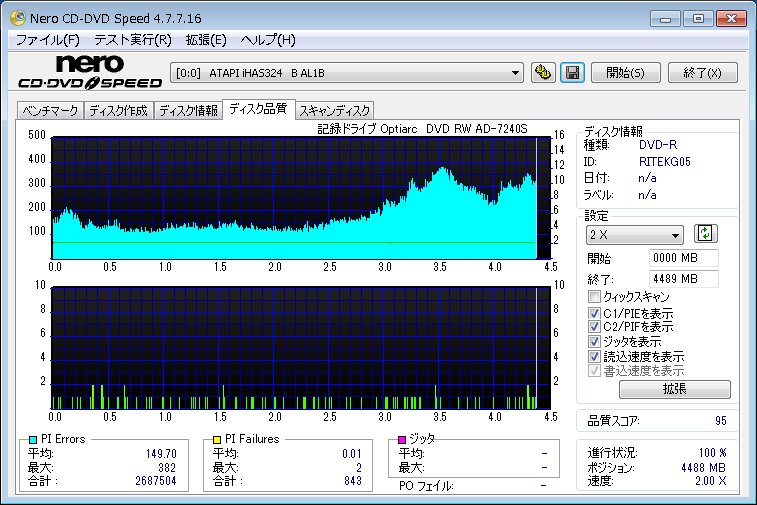Click the disc ID value RITEKG05
Screen dimensions: 757x505
pos(664,162)
